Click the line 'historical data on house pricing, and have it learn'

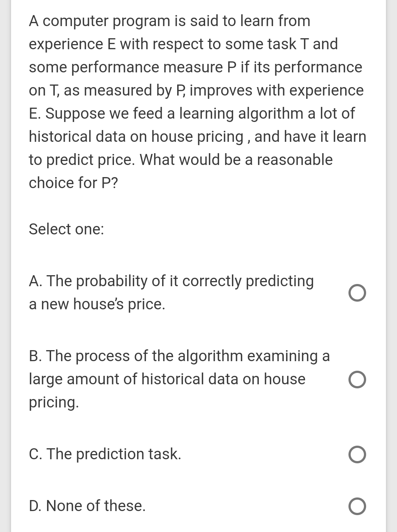(x=198, y=137)
